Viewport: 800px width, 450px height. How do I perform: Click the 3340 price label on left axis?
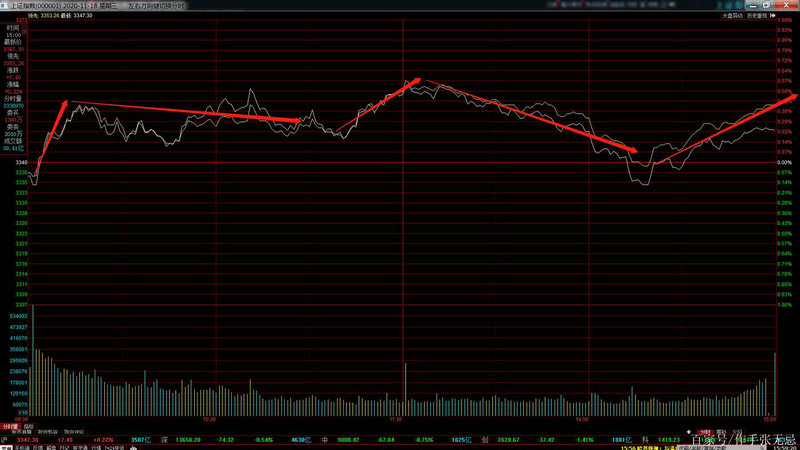(x=21, y=162)
